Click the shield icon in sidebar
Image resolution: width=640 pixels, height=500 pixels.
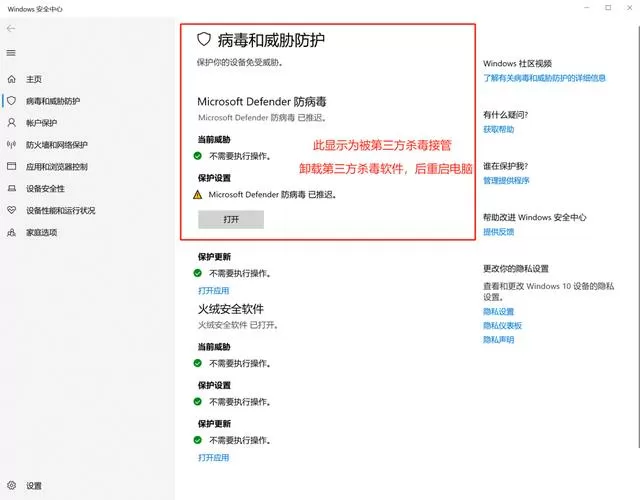(11, 100)
